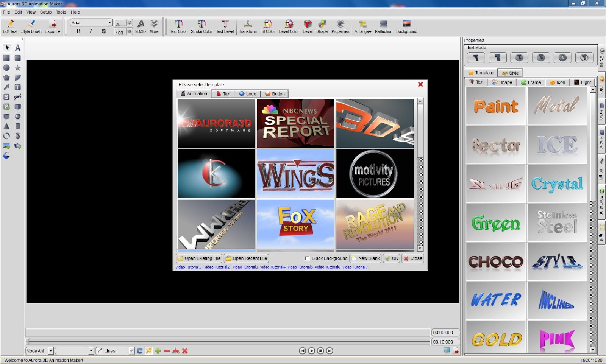This screenshot has height=364, width=606.
Task: Click the timeline slider handle
Action: (x=27, y=341)
